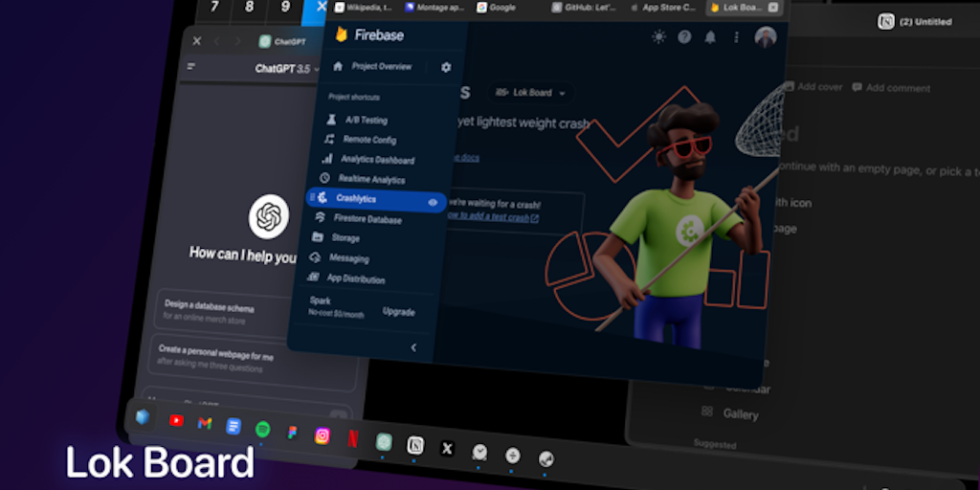Open the Figma dock icon
This screenshot has width=980, height=490.
click(x=292, y=433)
